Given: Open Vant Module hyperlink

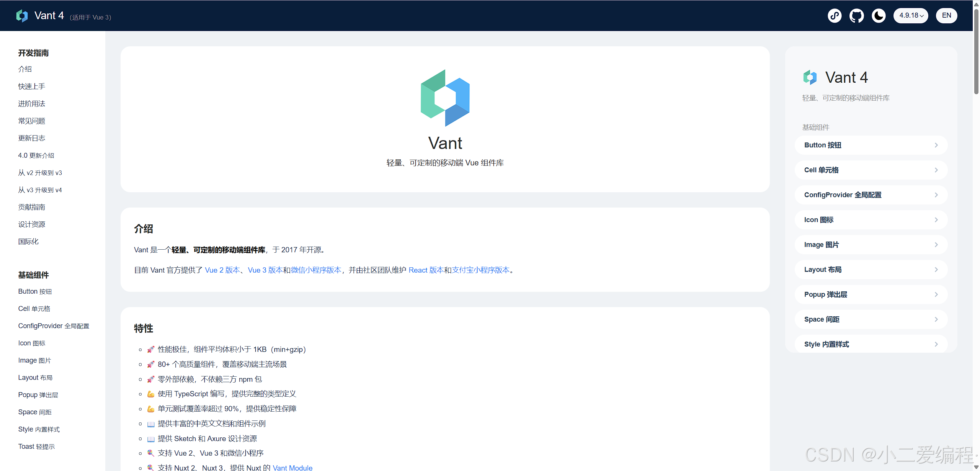Looking at the screenshot, I should tap(292, 468).
